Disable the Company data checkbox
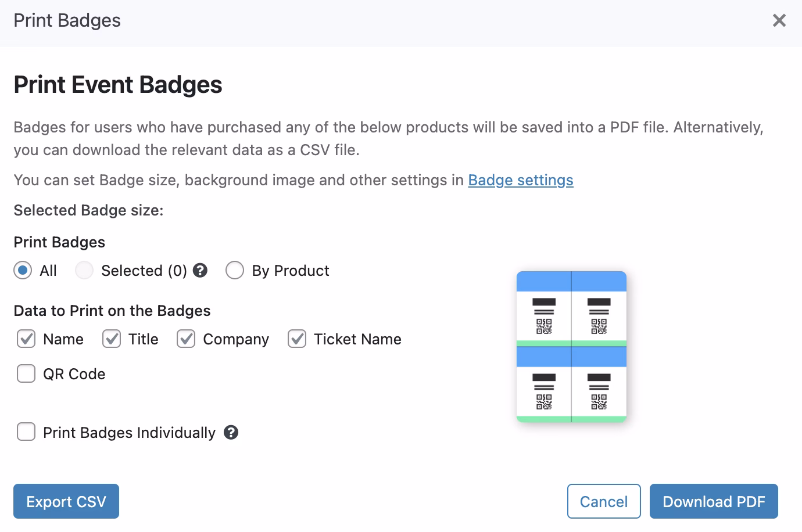The width and height of the screenshot is (802, 532). coord(186,339)
